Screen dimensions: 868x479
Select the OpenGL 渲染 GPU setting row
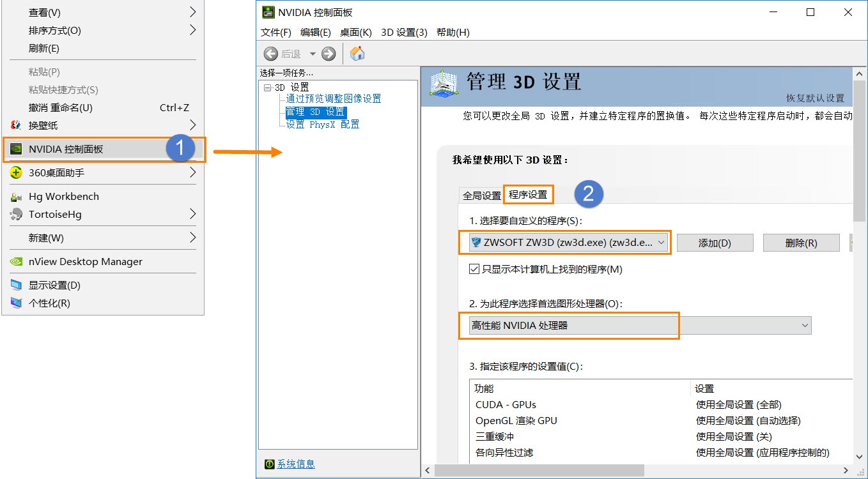pos(661,421)
